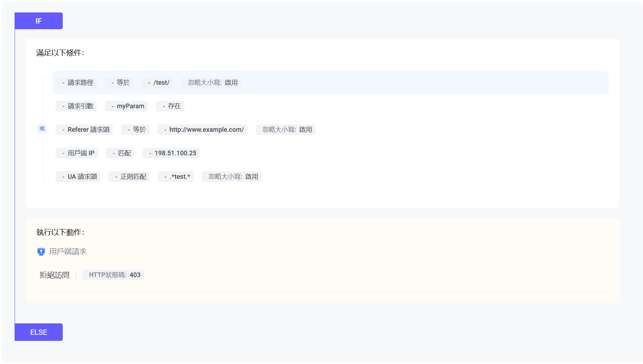Click 忽略大小寫 option on request path row
The image size is (643, 364).
211,83
